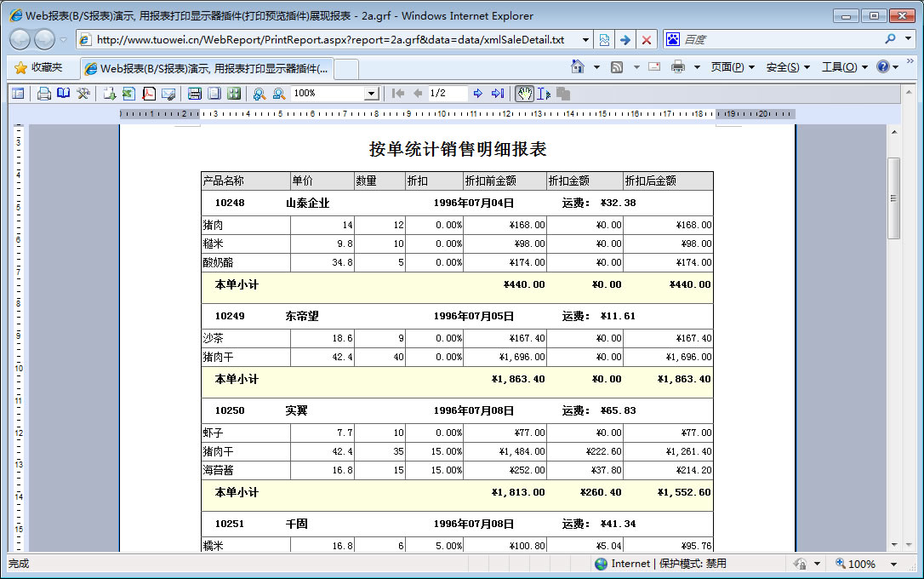
Task: Jump to the last report page
Action: [498, 94]
